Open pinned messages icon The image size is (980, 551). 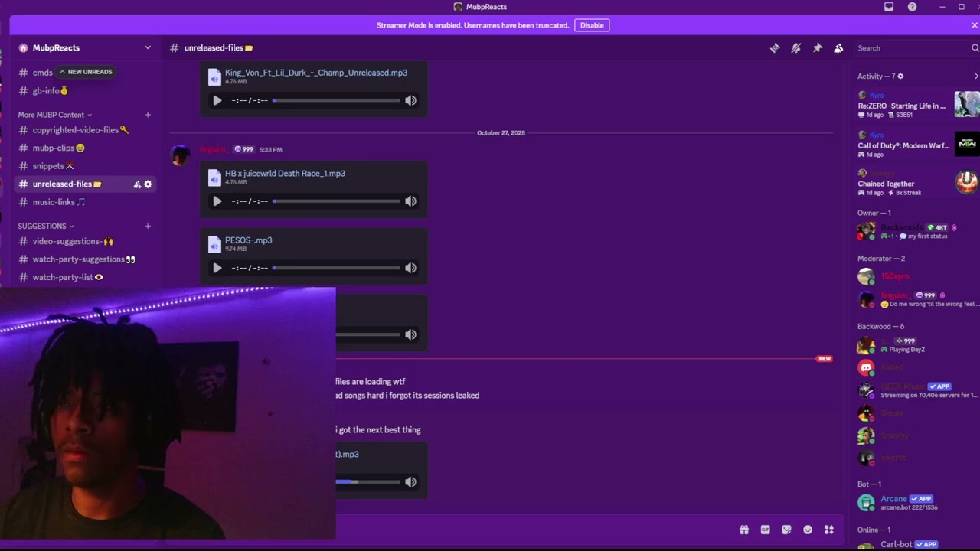tap(818, 48)
